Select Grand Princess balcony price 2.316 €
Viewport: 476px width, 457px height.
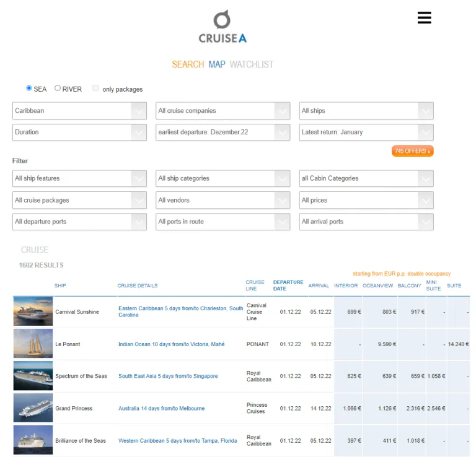(415, 409)
